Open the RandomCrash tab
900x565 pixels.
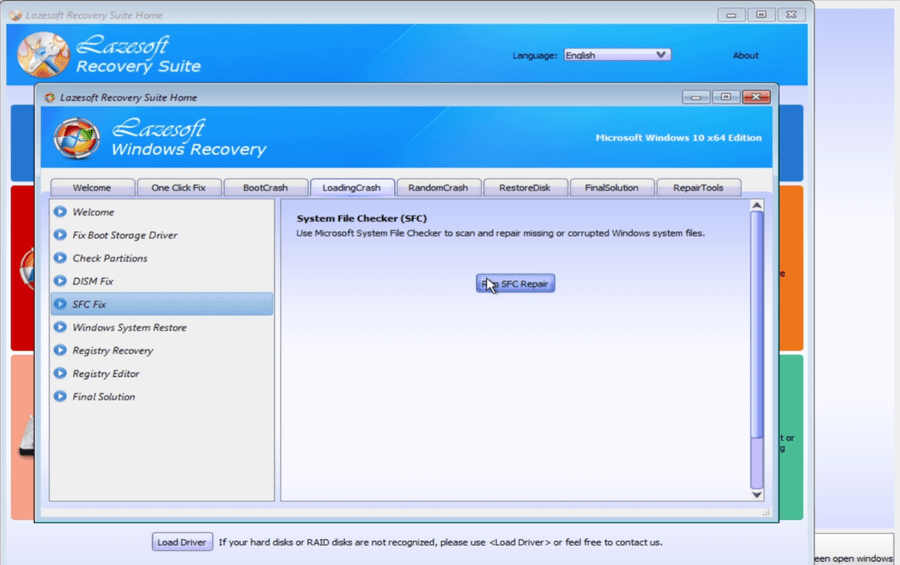pyautogui.click(x=439, y=188)
